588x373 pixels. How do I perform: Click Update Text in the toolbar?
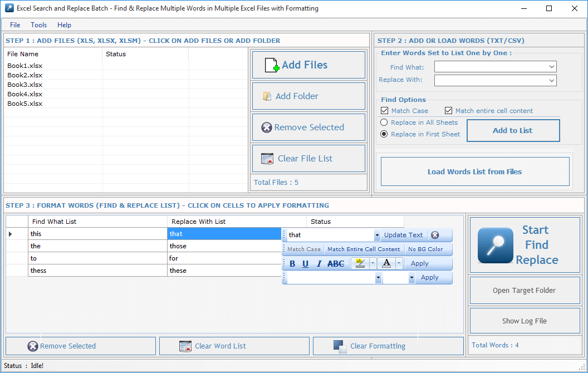click(x=404, y=235)
